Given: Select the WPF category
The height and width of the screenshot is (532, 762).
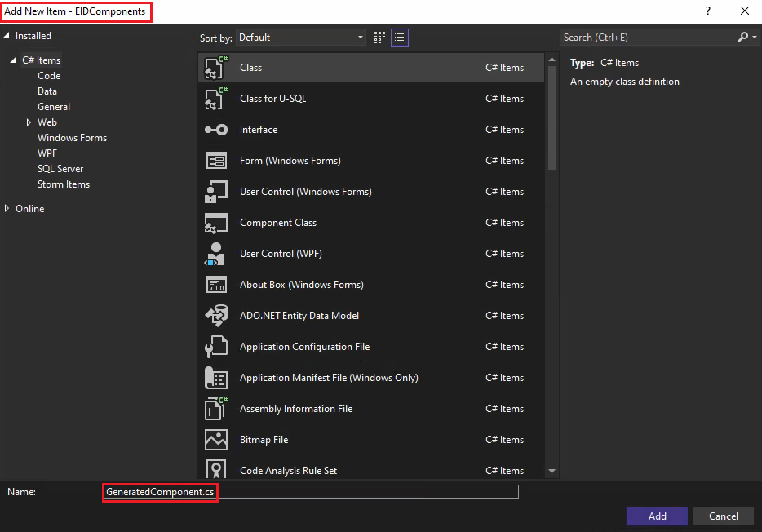Looking at the screenshot, I should pos(47,153).
